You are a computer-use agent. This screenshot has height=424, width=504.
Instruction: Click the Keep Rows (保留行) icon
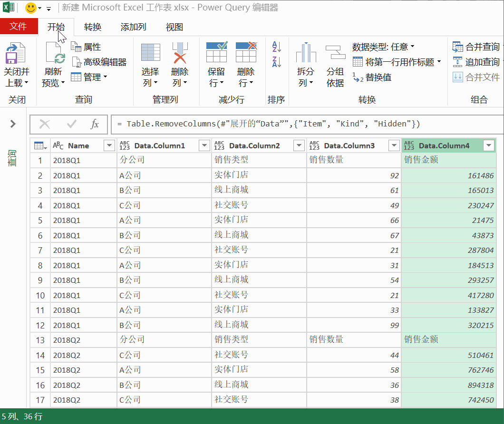(216, 52)
